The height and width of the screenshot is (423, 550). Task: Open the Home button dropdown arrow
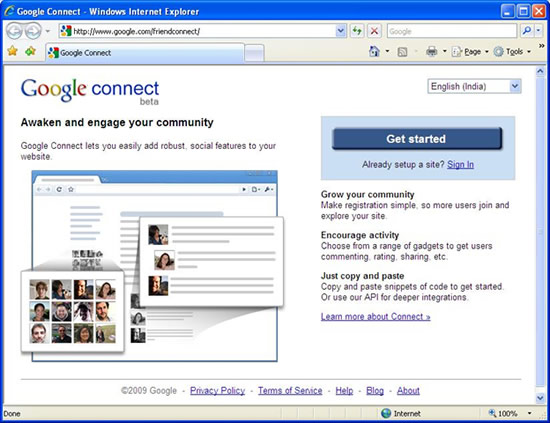387,52
